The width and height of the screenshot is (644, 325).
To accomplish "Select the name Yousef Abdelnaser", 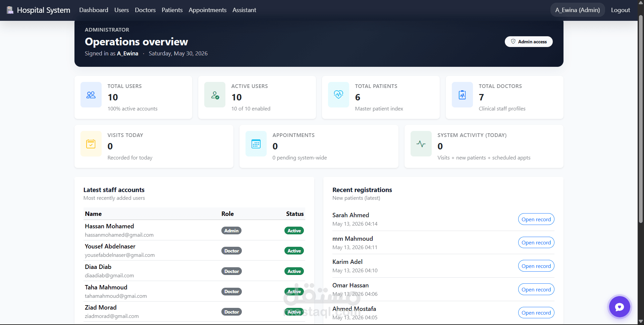I will 110,246.
